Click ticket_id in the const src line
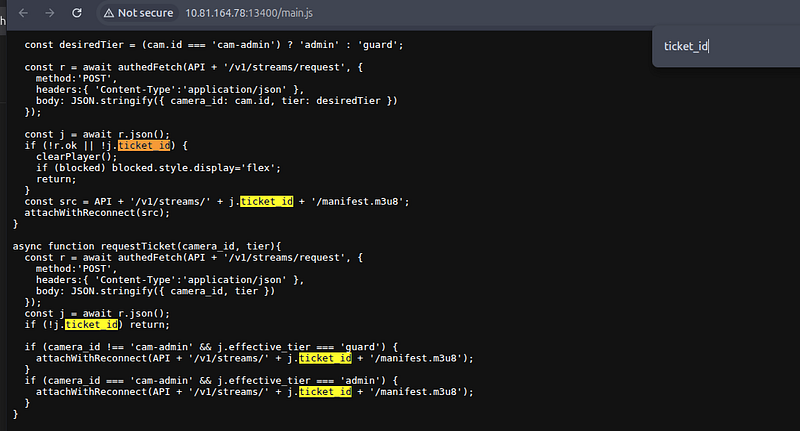800x431 pixels. tap(266, 201)
